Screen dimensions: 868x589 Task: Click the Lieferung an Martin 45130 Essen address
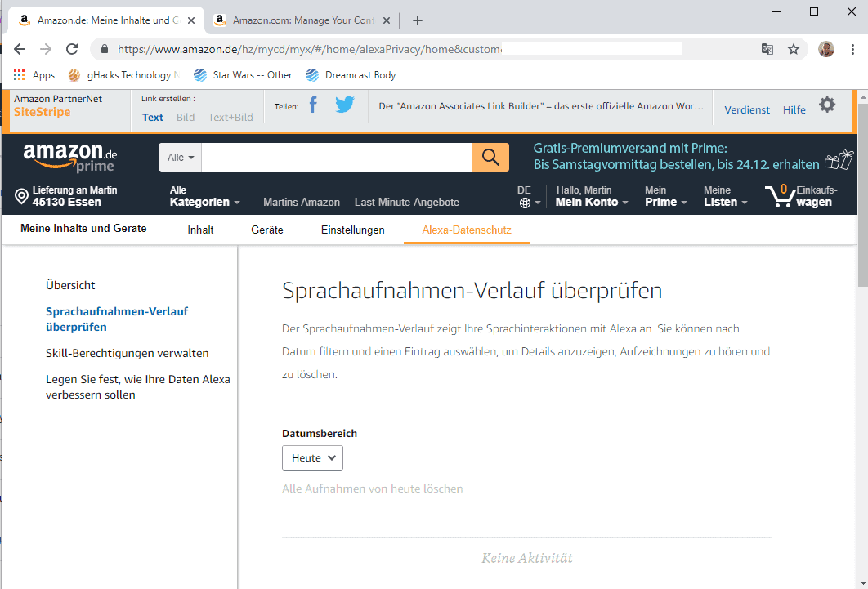(74, 196)
